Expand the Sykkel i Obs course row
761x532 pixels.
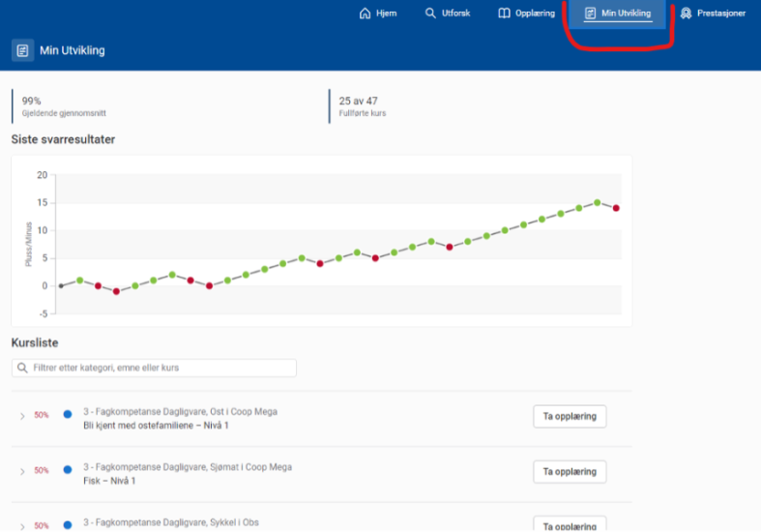(22, 526)
